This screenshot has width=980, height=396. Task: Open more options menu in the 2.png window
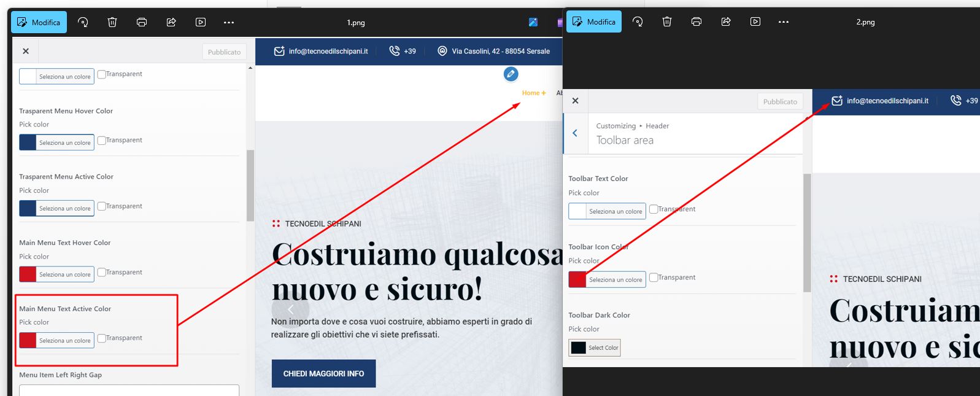click(x=784, y=21)
